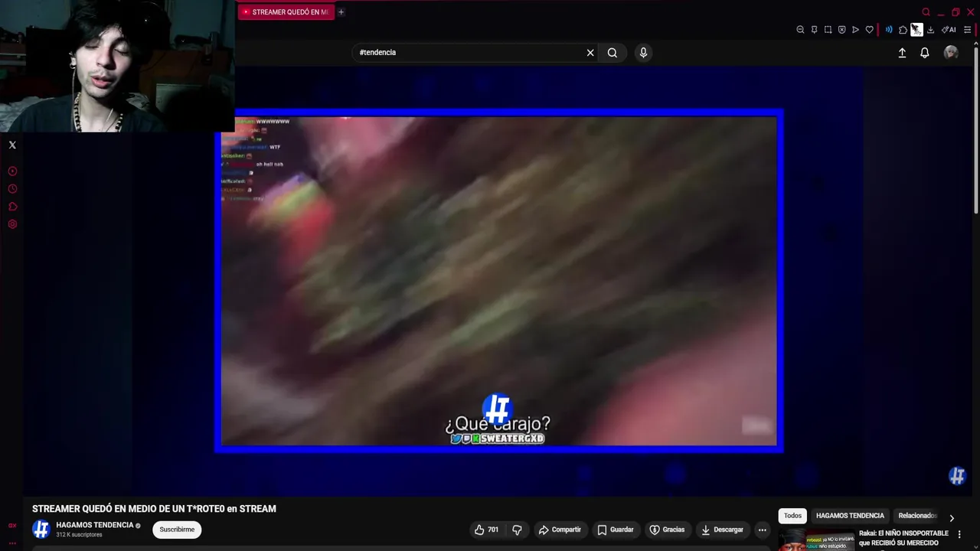Open the new tab plus button

coord(341,12)
